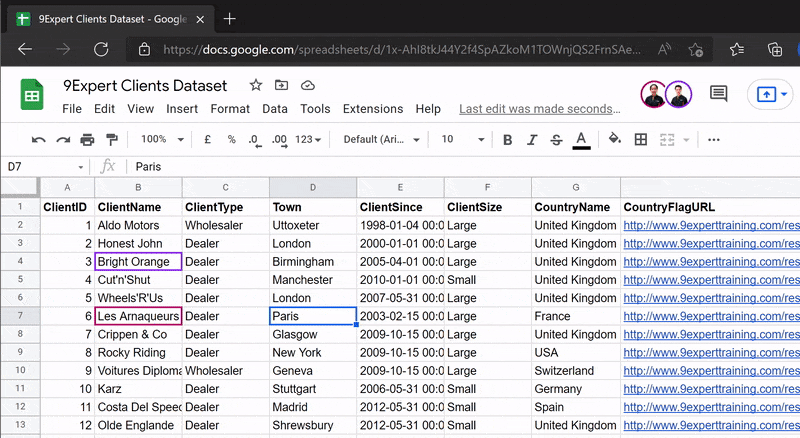Open the fill color picker
This screenshot has width=800, height=438.
[x=615, y=140]
